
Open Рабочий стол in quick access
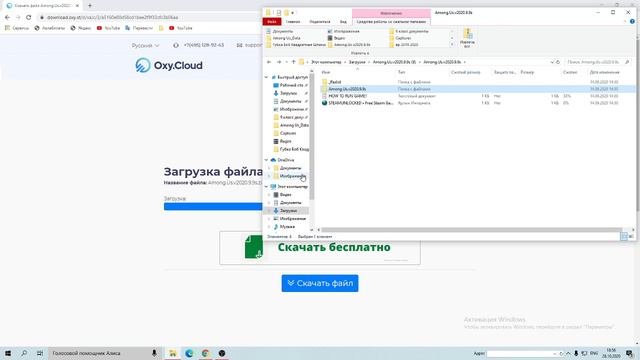tap(291, 85)
